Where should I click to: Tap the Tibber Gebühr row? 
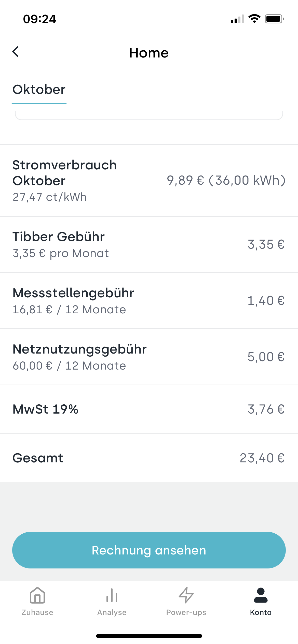[x=149, y=245]
